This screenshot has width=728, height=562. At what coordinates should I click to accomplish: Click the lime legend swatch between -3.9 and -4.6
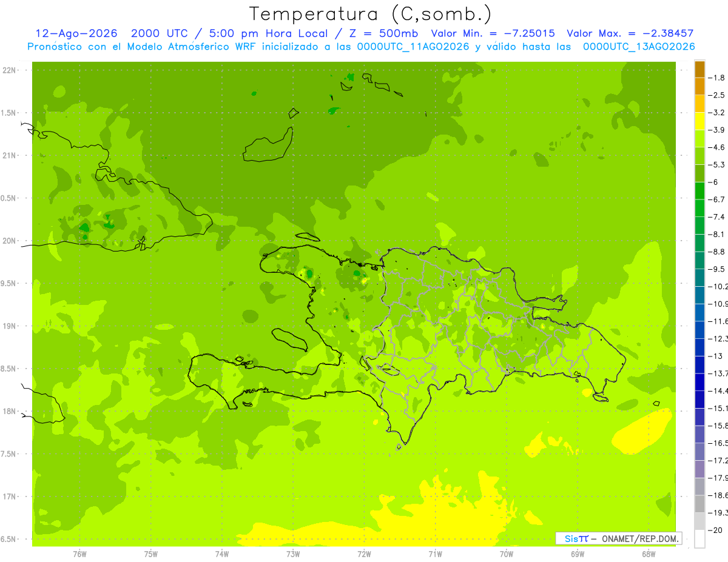pyautogui.click(x=699, y=138)
